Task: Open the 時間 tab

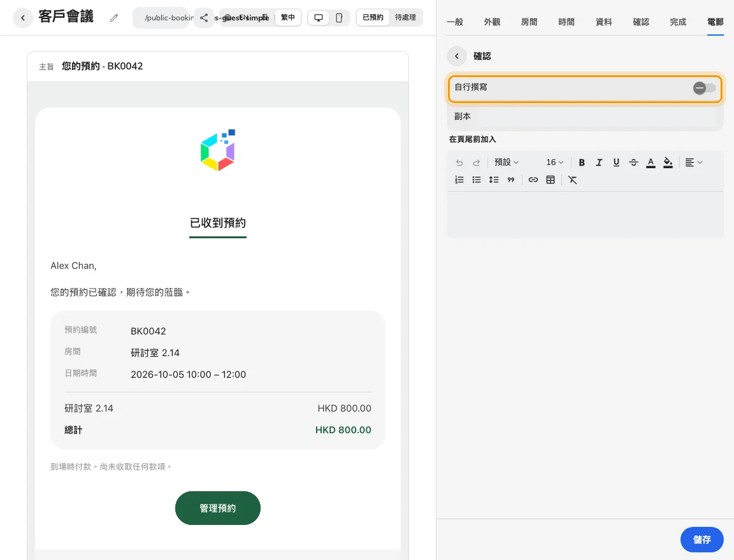Action: [x=566, y=22]
